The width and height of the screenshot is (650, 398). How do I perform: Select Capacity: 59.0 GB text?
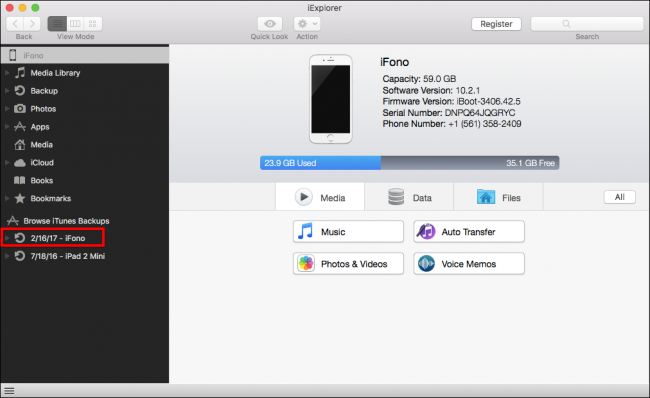tap(419, 79)
